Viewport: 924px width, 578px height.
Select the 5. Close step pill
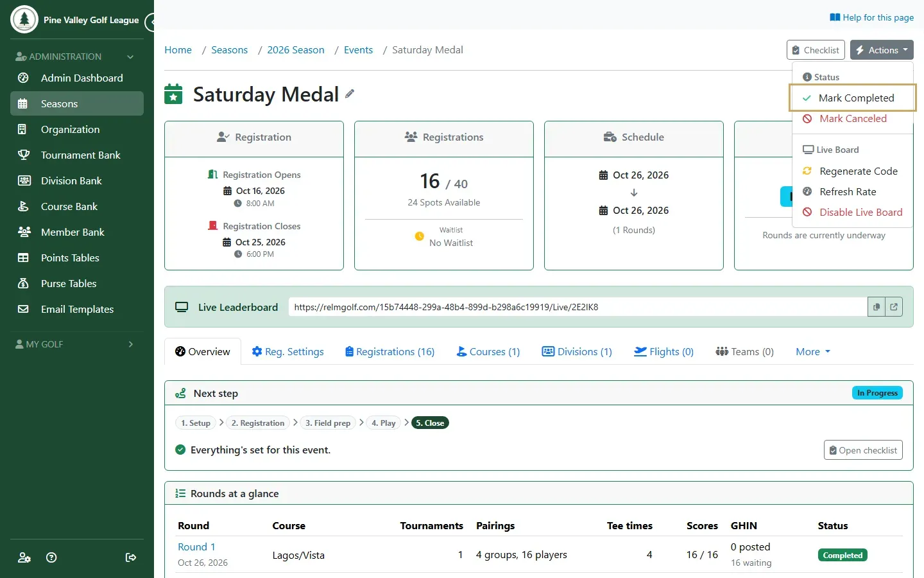[430, 423]
